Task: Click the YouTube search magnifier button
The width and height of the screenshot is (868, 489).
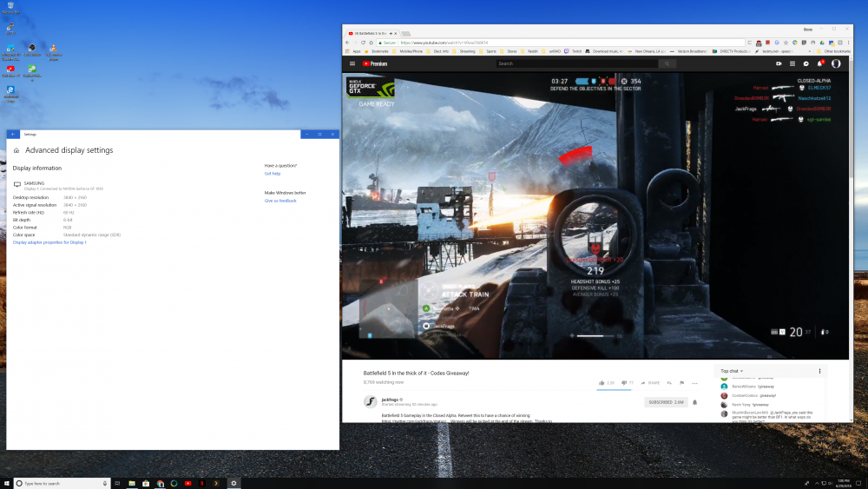Action: click(x=667, y=63)
